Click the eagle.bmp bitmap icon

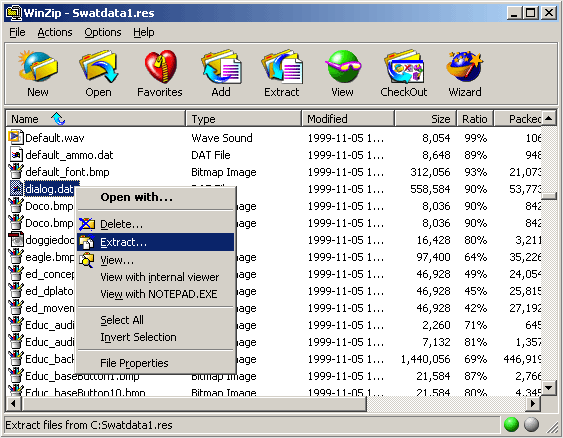coord(15,257)
